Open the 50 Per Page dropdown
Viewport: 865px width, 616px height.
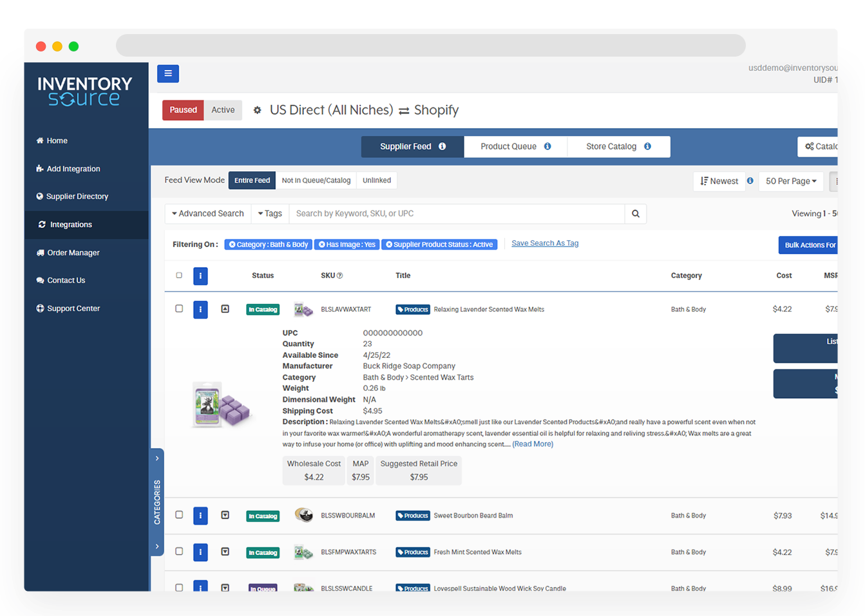[x=791, y=181]
